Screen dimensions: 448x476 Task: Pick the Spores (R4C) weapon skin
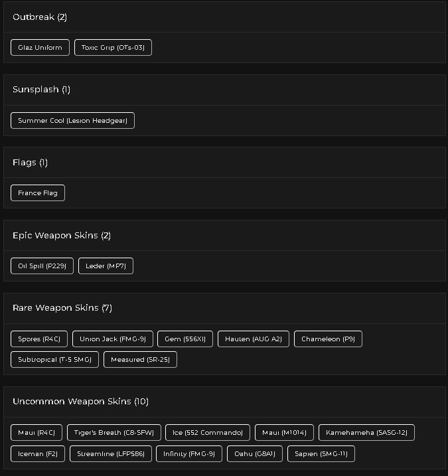(x=39, y=339)
